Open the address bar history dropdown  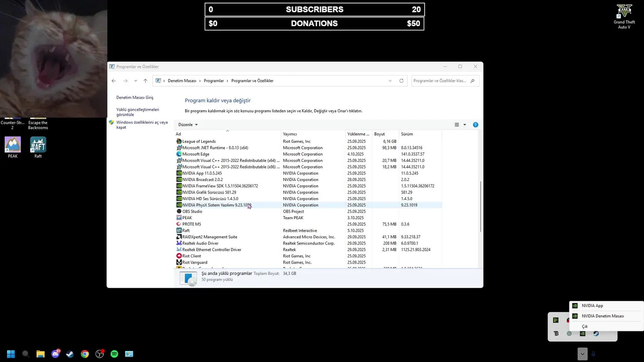tap(390, 81)
